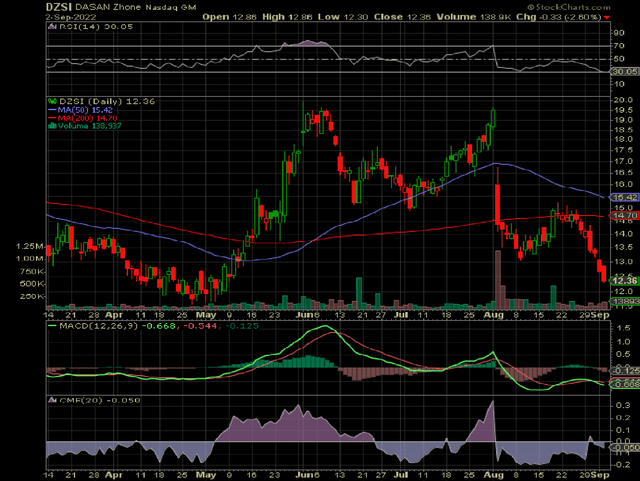Screen dimensions: 640x481
Task: Click the Chg -0.33 (-2.60%) value
Action: (559, 17)
